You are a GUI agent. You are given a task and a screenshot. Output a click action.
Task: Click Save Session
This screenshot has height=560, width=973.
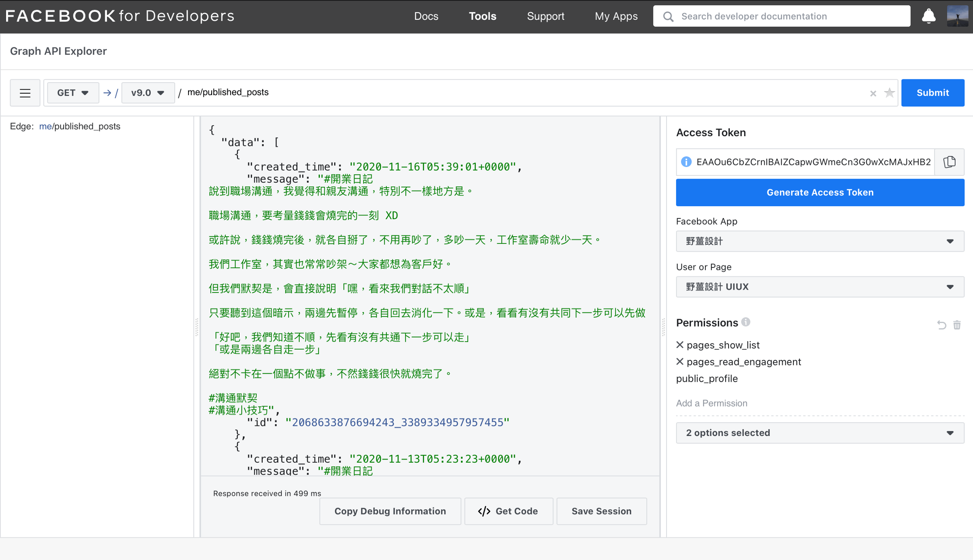(601, 511)
